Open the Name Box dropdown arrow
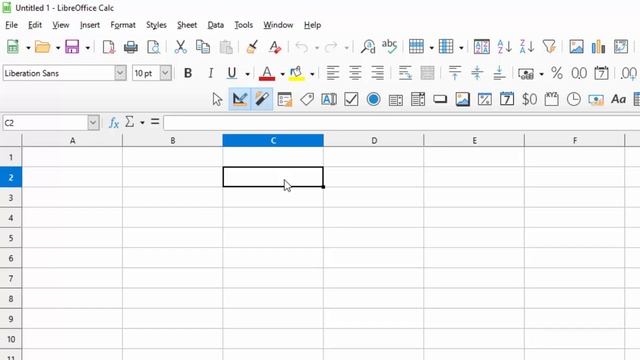The width and height of the screenshot is (640, 360). tap(93, 123)
